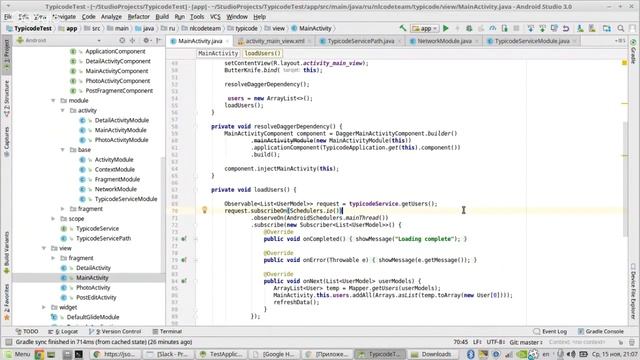
Task: Switch to the activity_main_view.xml tab
Action: click(x=275, y=41)
